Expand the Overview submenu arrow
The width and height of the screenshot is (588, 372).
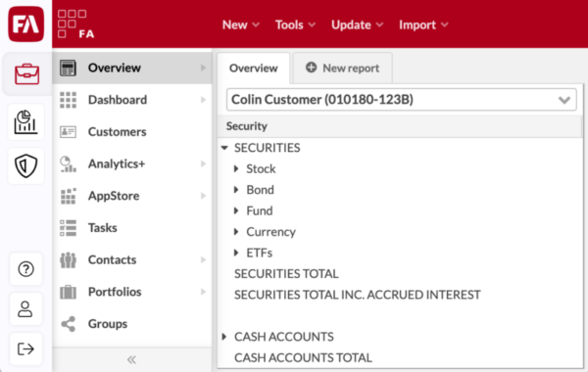pyautogui.click(x=203, y=68)
